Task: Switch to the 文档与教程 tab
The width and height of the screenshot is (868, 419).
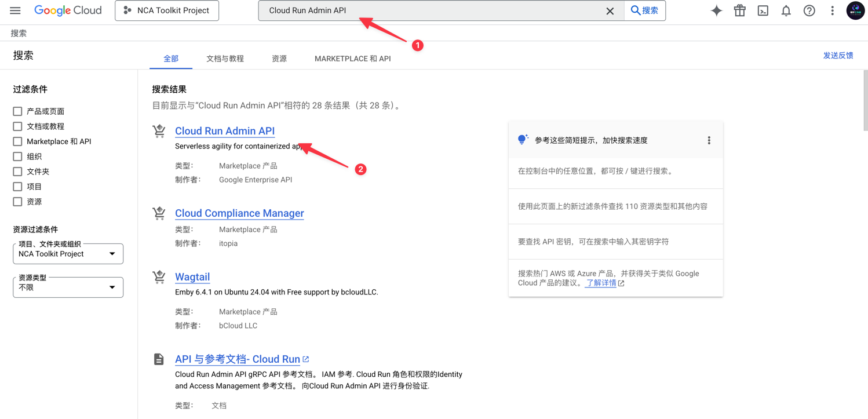Action: coord(225,59)
